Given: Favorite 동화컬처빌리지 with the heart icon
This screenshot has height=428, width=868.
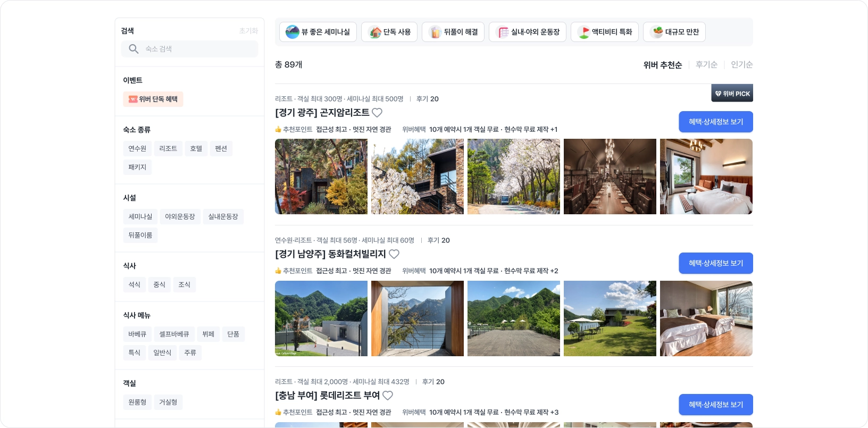Looking at the screenshot, I should pyautogui.click(x=394, y=254).
